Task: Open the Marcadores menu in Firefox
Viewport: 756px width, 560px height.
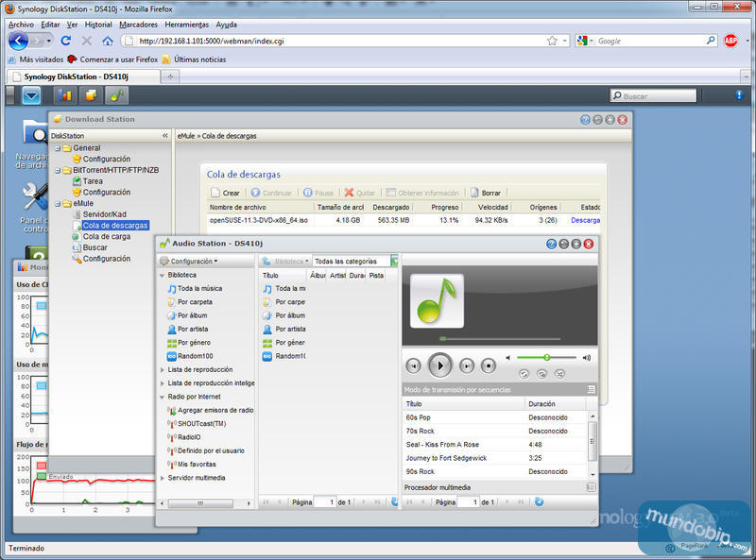Action: click(x=138, y=25)
